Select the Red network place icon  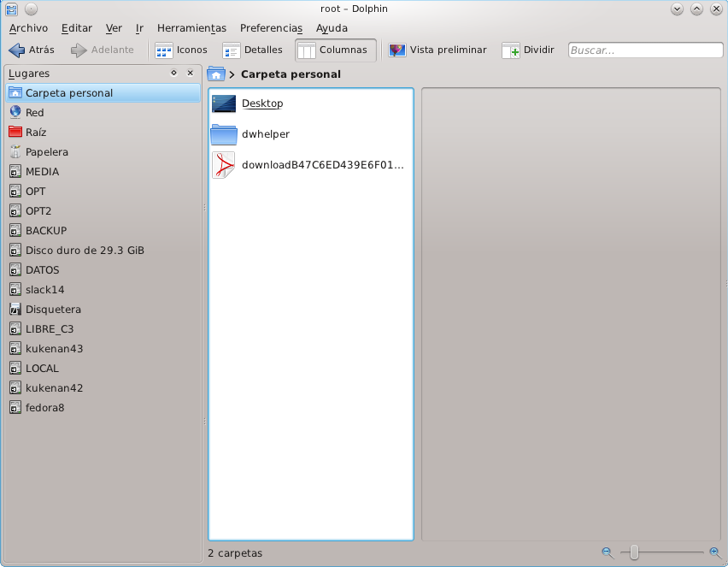[x=15, y=112]
